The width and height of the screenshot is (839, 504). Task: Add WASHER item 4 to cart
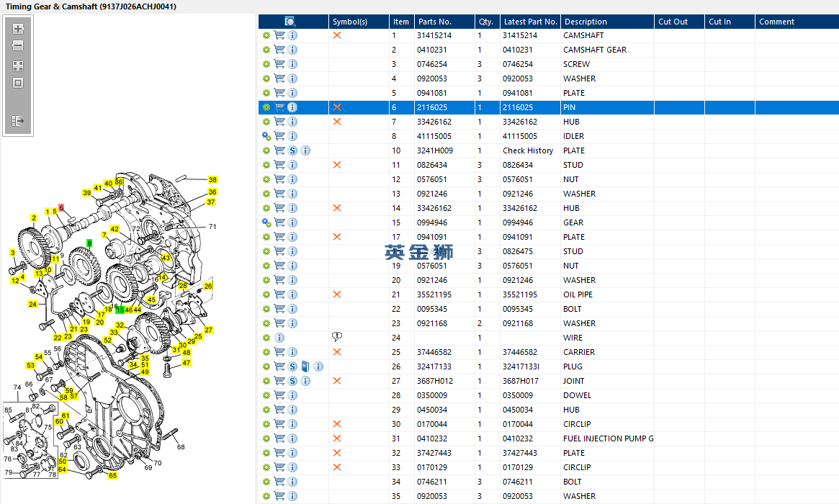[279, 78]
